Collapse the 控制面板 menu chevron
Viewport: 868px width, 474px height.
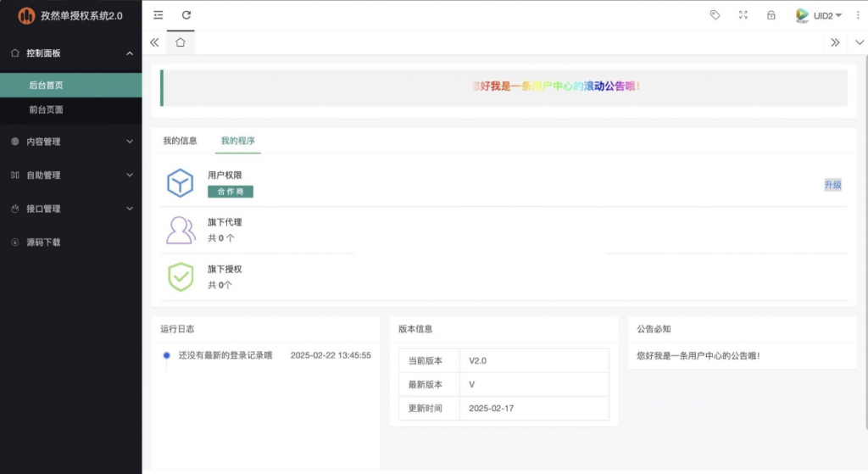[130, 53]
